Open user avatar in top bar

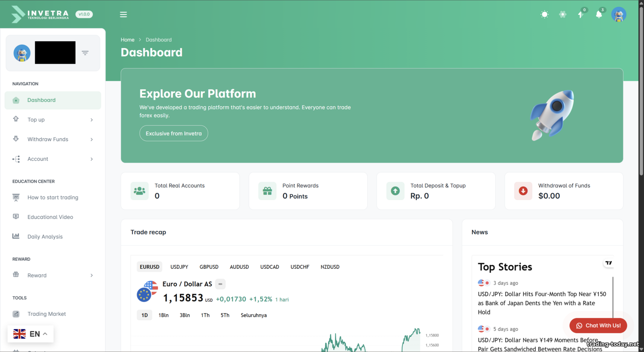pyautogui.click(x=618, y=15)
